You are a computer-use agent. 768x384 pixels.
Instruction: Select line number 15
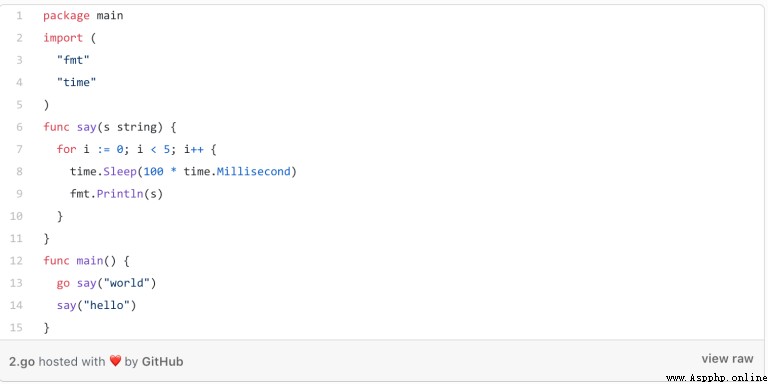click(x=16, y=327)
